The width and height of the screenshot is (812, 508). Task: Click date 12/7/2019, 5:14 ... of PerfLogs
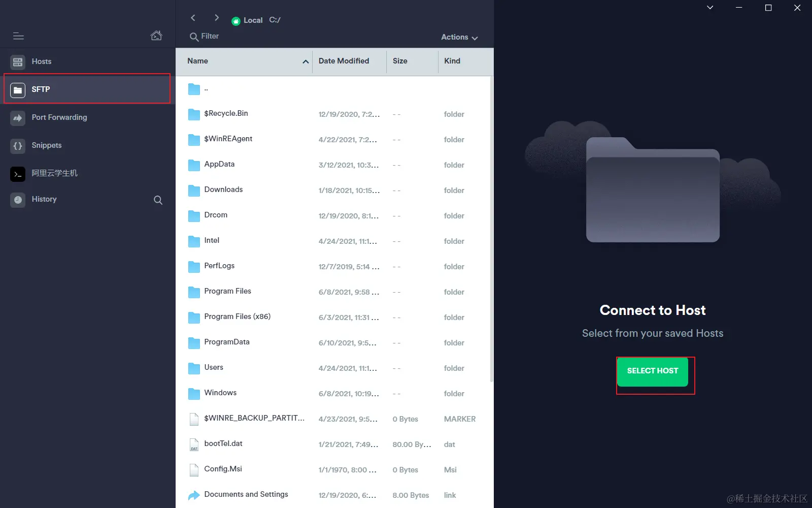coord(349,267)
